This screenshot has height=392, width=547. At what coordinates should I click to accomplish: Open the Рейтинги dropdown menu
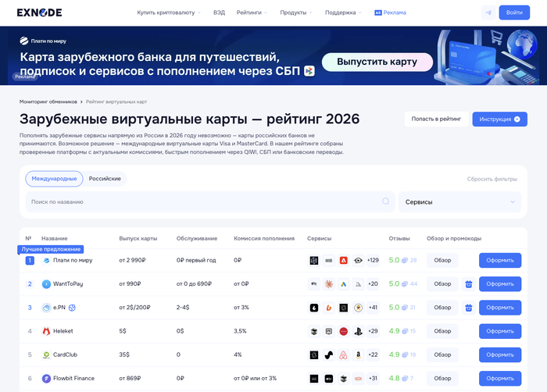(x=252, y=12)
